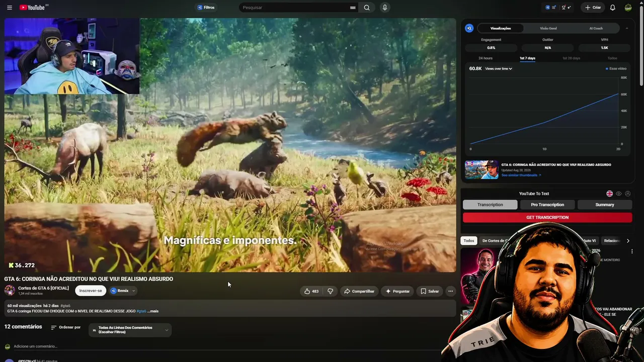Click the magnifying glass search button
The image size is (644, 362).
click(x=367, y=8)
